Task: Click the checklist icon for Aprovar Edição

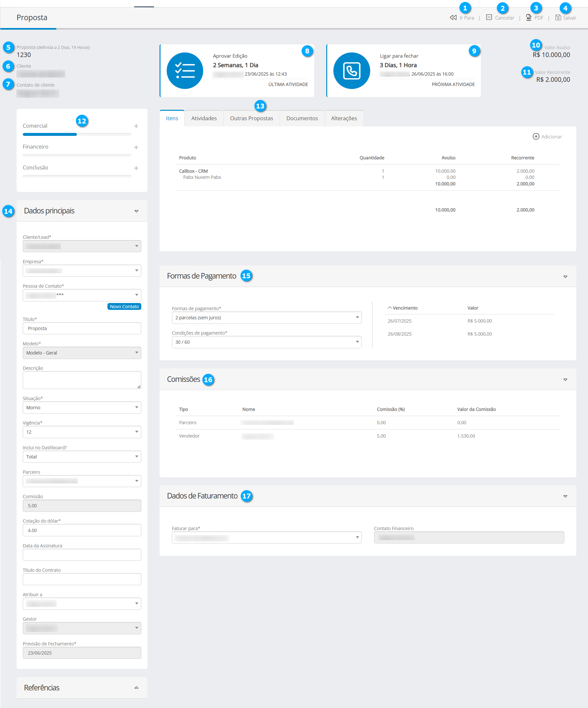Action: coord(185,71)
